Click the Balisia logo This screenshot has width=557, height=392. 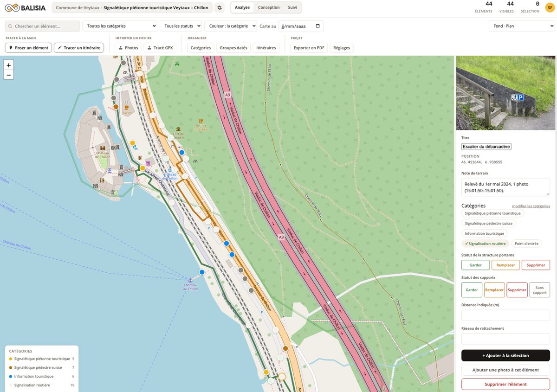pyautogui.click(x=25, y=7)
